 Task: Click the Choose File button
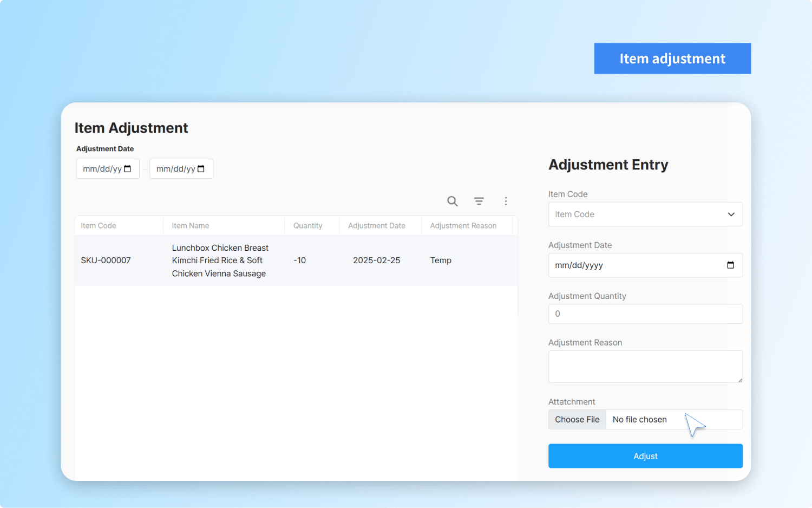coord(577,420)
